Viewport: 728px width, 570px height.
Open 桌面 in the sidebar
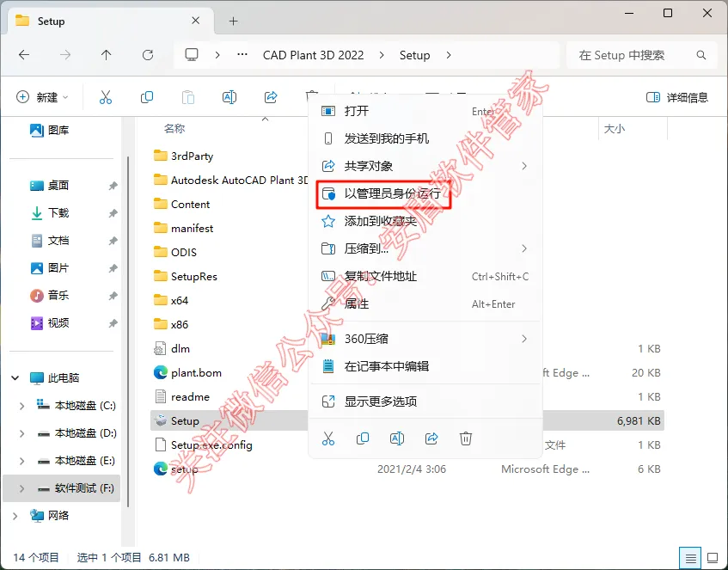50,186
